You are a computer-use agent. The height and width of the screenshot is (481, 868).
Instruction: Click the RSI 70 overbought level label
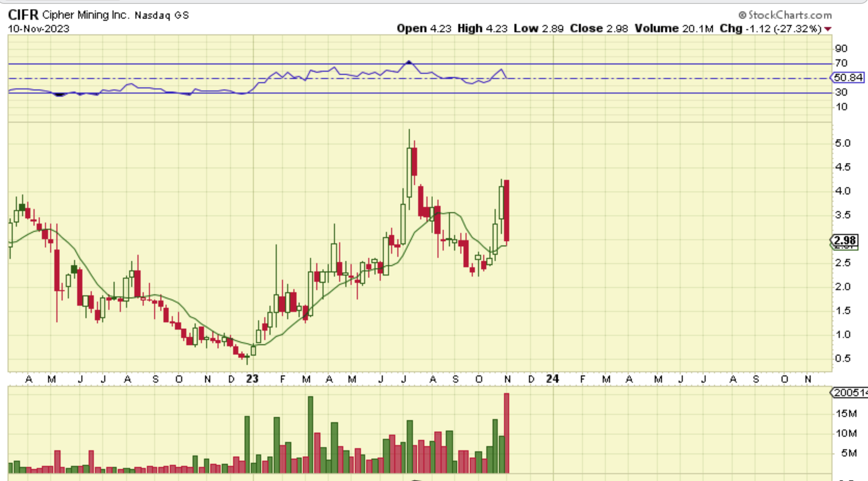coord(841,63)
